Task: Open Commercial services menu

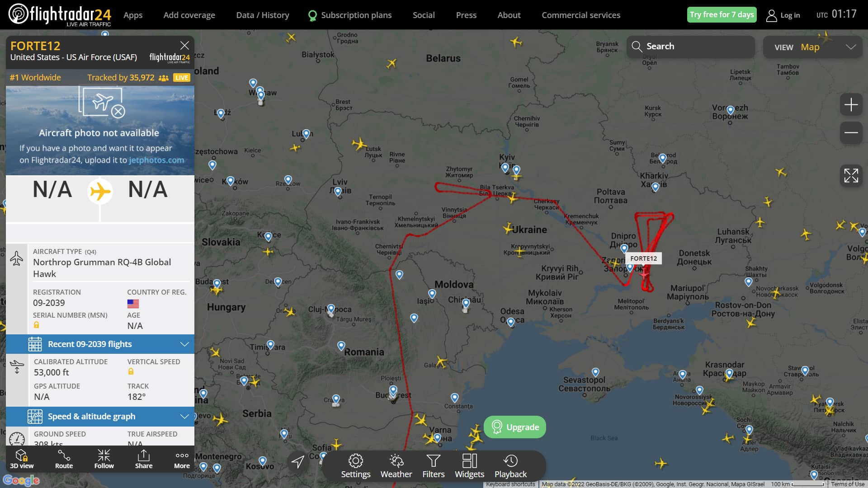Action: [x=581, y=15]
